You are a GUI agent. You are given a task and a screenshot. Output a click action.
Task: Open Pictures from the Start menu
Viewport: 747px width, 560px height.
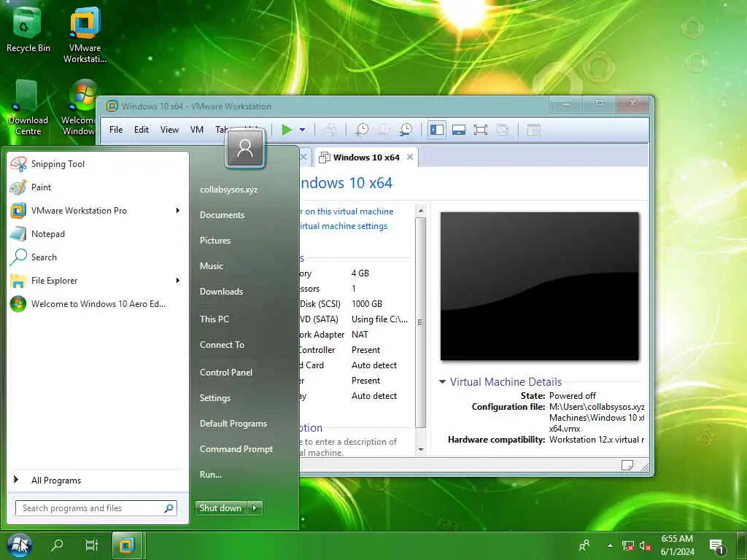(x=215, y=241)
